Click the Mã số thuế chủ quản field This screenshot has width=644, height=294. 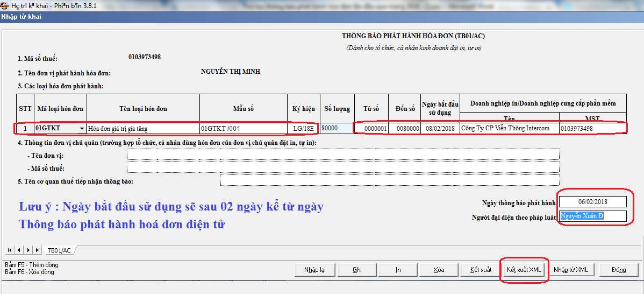point(343,167)
